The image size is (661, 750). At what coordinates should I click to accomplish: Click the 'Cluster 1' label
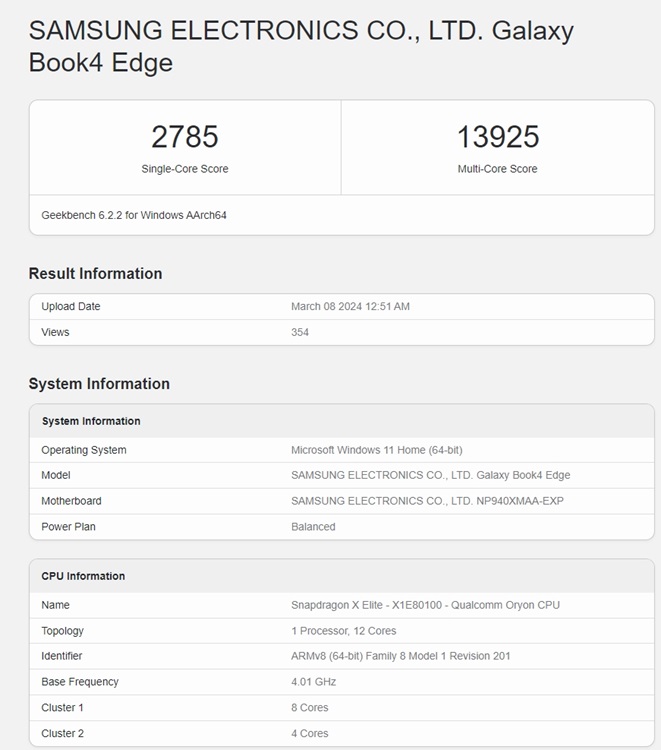tap(62, 708)
